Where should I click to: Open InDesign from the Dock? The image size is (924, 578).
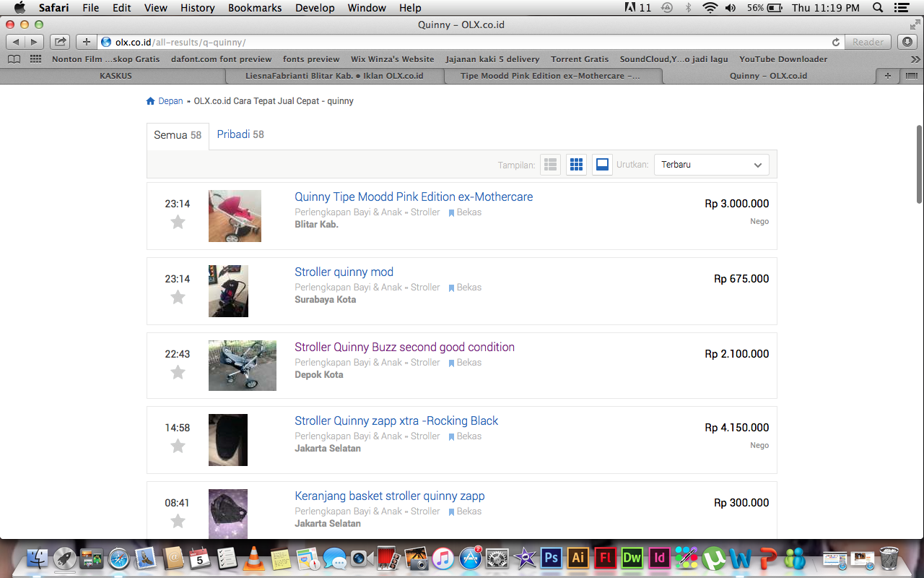(659, 558)
